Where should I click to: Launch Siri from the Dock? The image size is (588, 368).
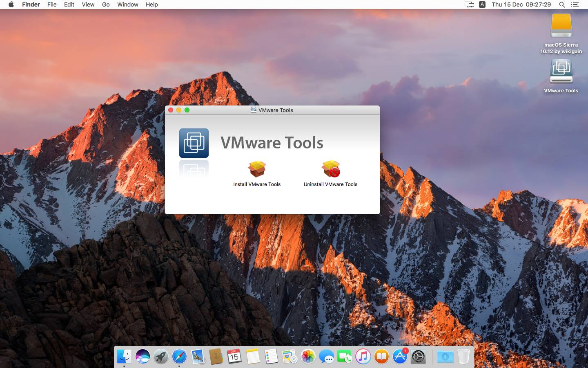[x=143, y=357]
